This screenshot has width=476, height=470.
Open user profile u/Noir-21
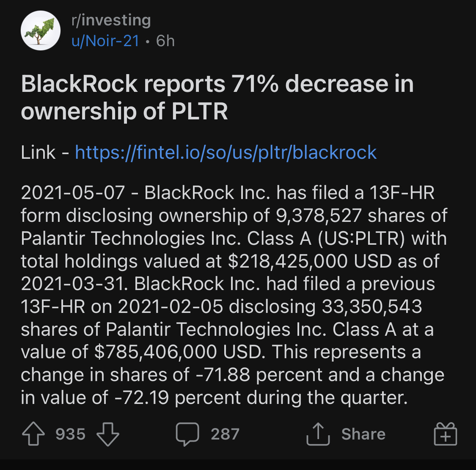(x=105, y=41)
